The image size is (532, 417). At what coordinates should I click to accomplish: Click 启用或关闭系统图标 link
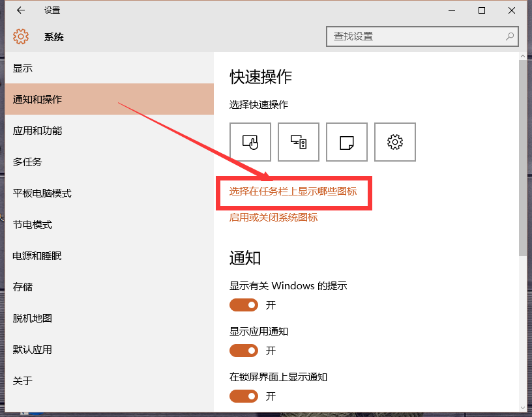[273, 218]
